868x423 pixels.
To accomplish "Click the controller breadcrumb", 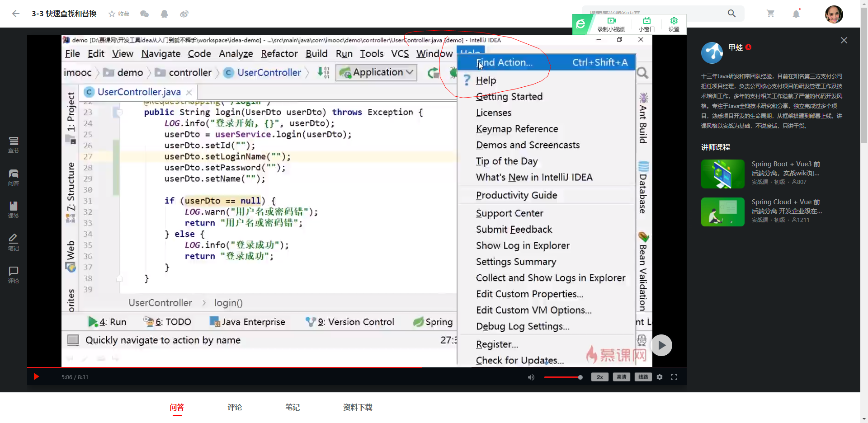I will (x=184, y=72).
